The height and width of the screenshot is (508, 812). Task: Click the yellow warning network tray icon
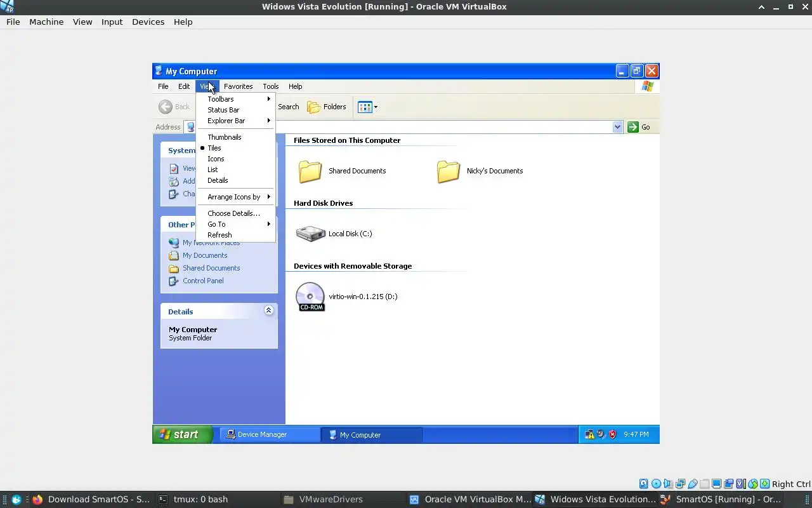pos(590,434)
